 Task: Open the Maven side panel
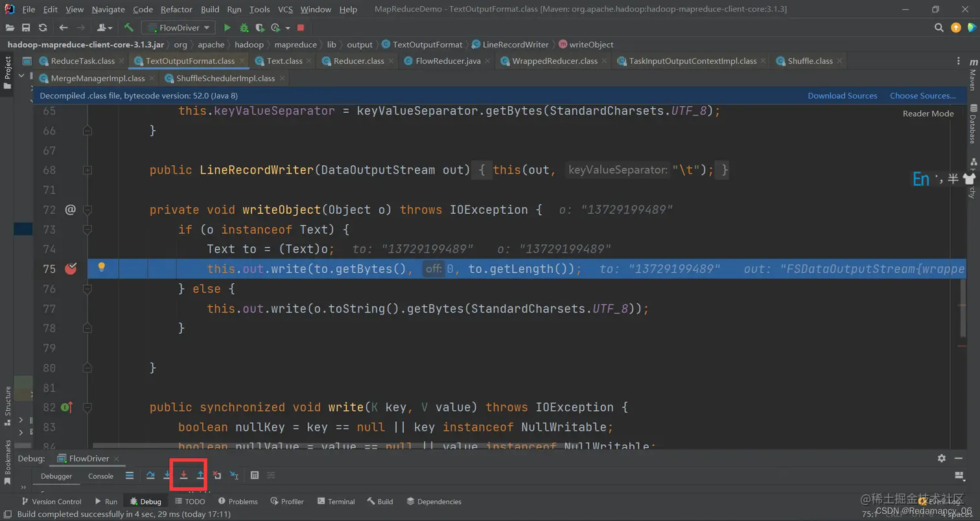pos(972,75)
